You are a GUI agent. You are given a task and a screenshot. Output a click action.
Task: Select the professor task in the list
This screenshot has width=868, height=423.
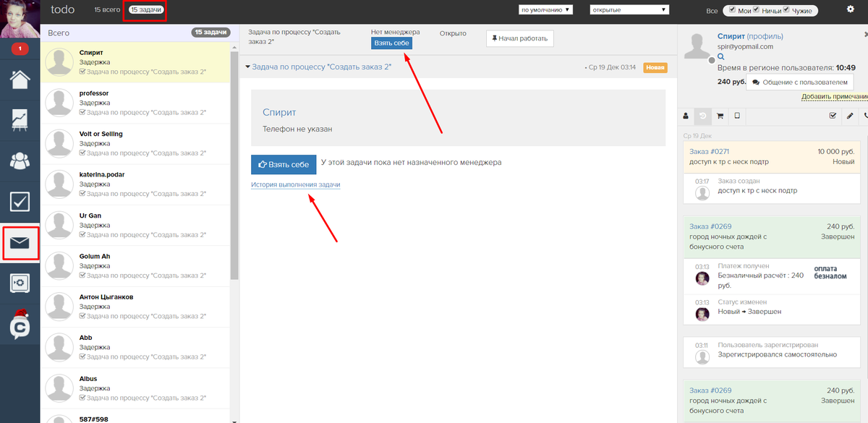click(x=136, y=103)
